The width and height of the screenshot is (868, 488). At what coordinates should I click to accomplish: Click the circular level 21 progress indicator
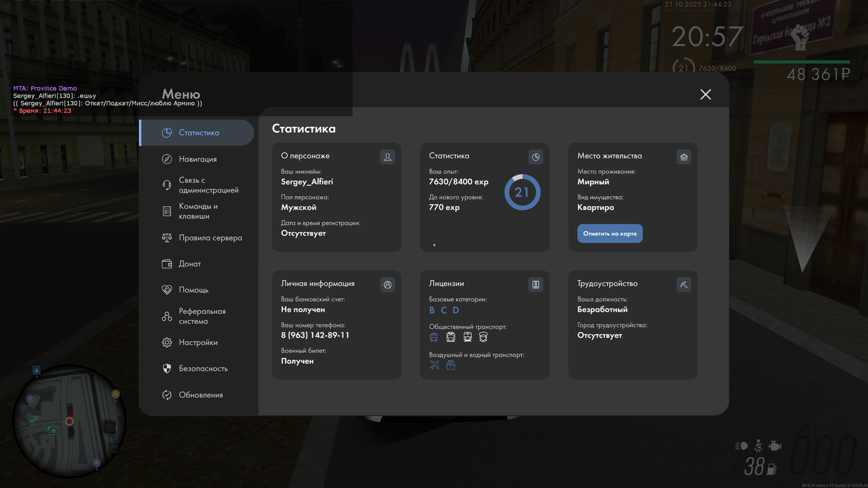point(522,192)
